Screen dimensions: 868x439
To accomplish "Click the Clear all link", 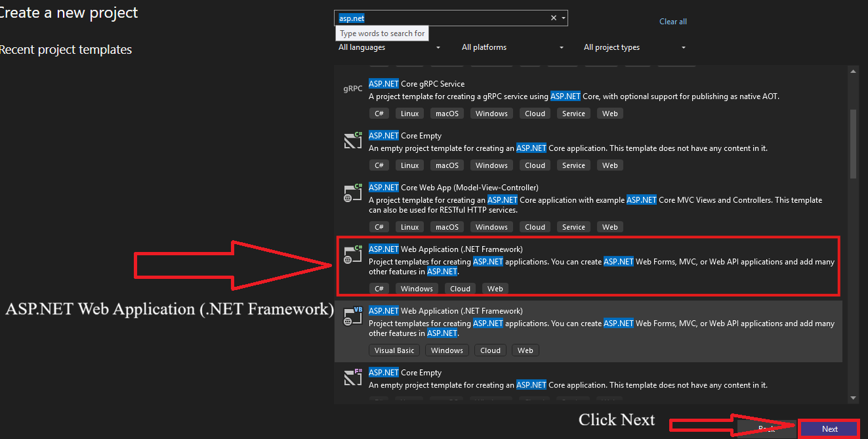I will [672, 22].
